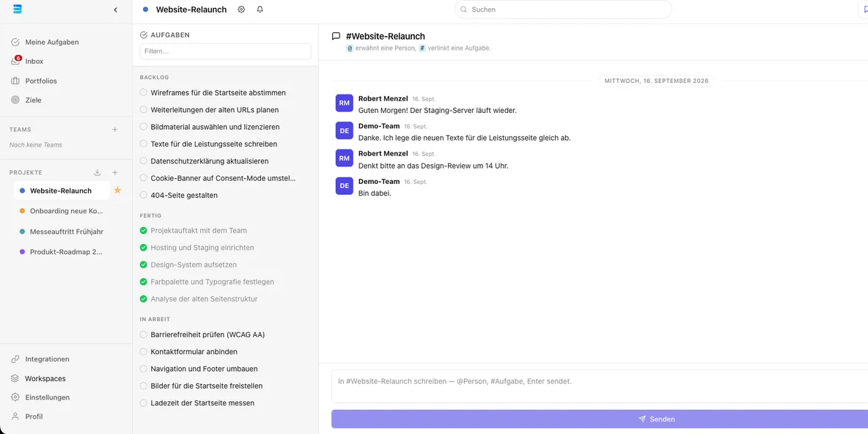Open Workspaces
868x434 pixels.
[x=45, y=378]
